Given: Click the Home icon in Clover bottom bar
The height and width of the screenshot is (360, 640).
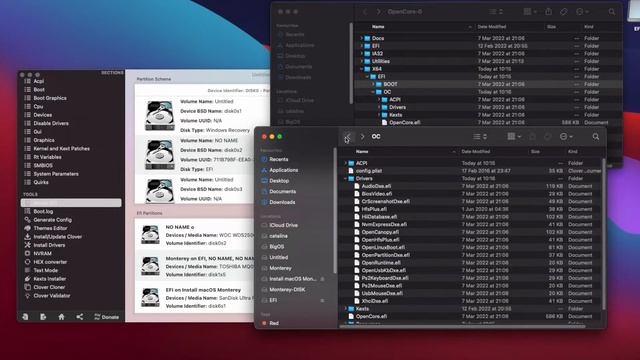Looking at the screenshot, I should tap(61, 317).
